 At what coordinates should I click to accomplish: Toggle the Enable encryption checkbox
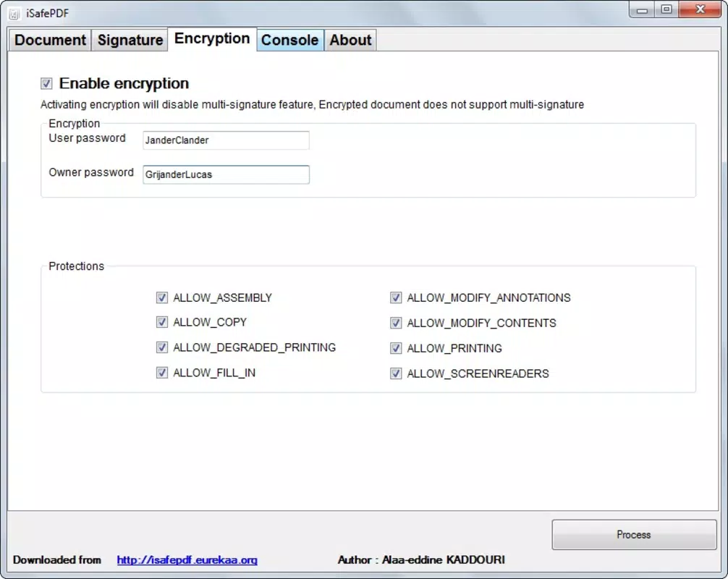click(x=46, y=83)
